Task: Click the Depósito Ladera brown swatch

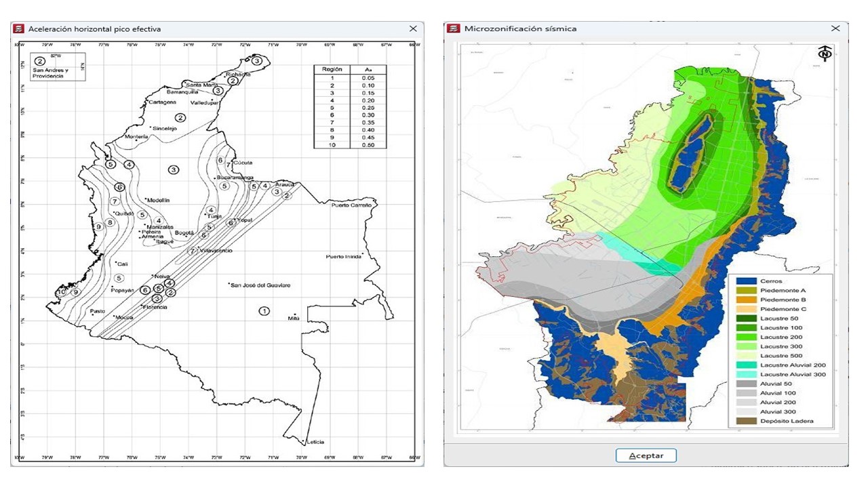Action: [x=746, y=422]
